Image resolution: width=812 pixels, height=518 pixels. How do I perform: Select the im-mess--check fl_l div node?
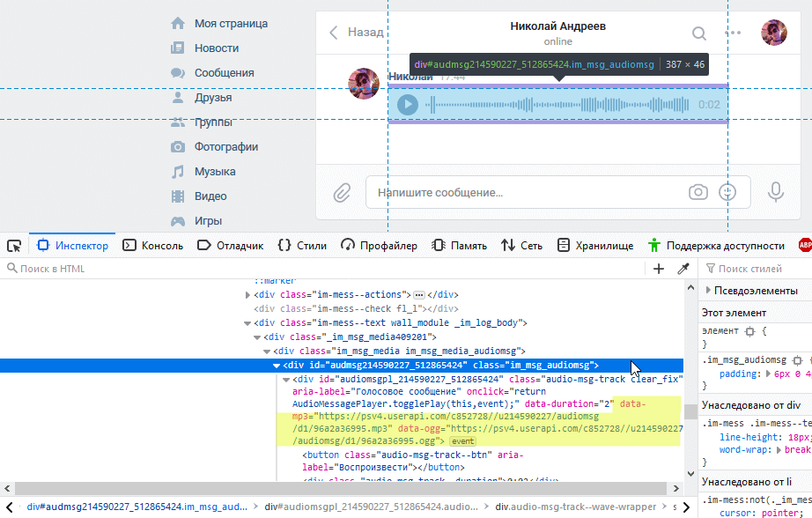coord(356,308)
